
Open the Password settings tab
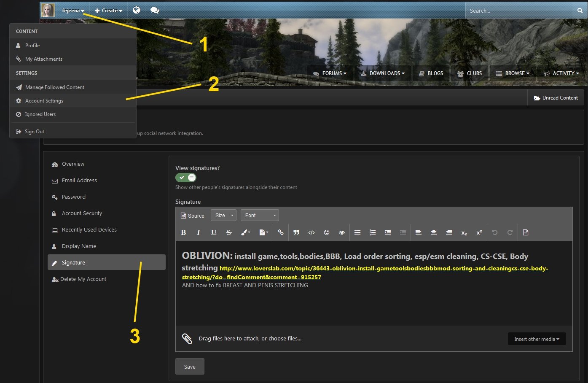click(107, 197)
